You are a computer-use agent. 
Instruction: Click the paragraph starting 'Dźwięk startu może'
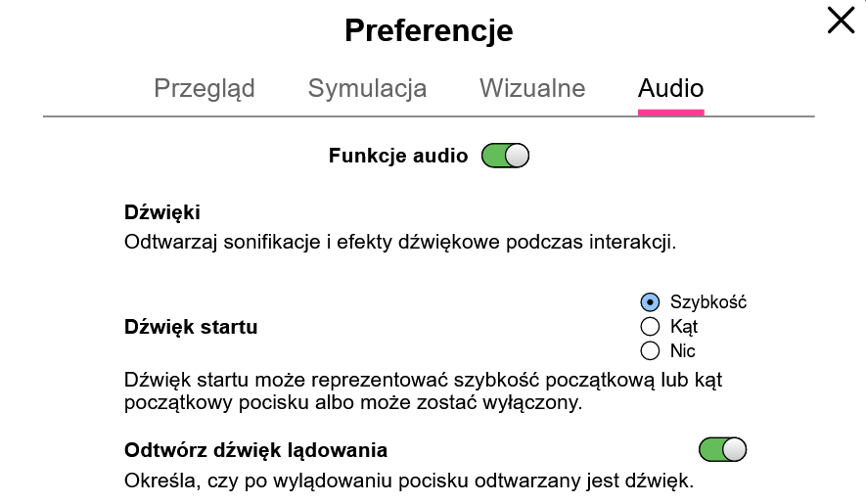click(x=423, y=391)
